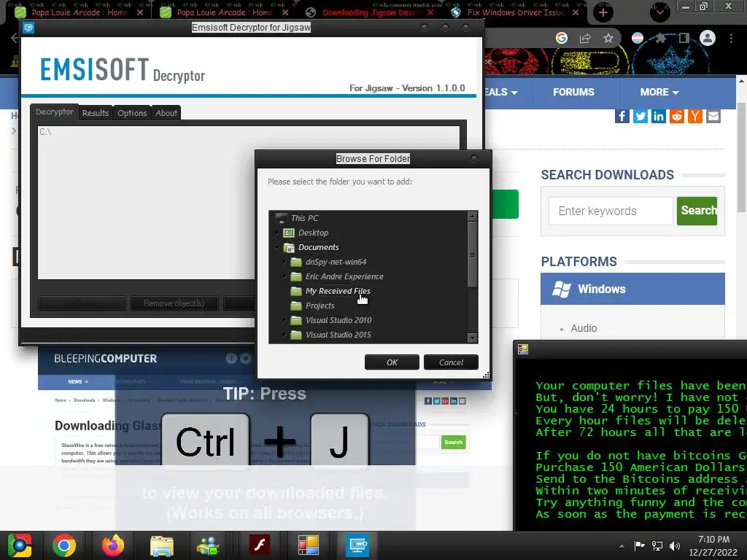Bookmark this page with the star icon
This screenshot has height=560, width=747.
(x=608, y=39)
